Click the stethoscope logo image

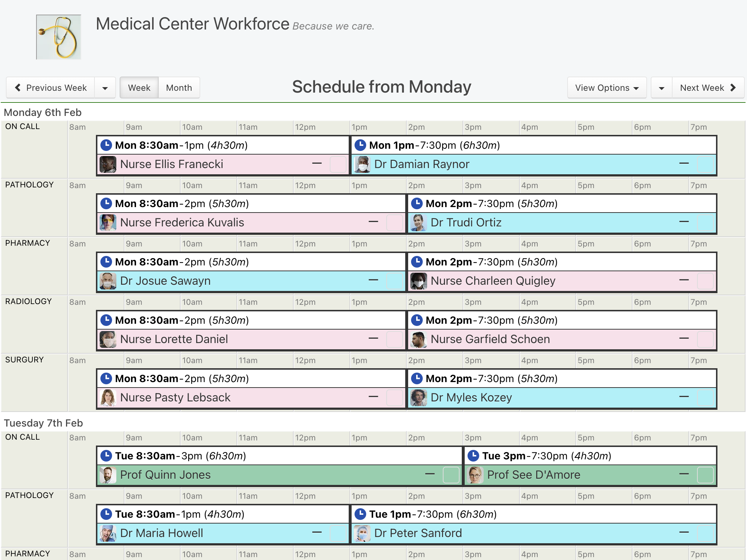[58, 37]
